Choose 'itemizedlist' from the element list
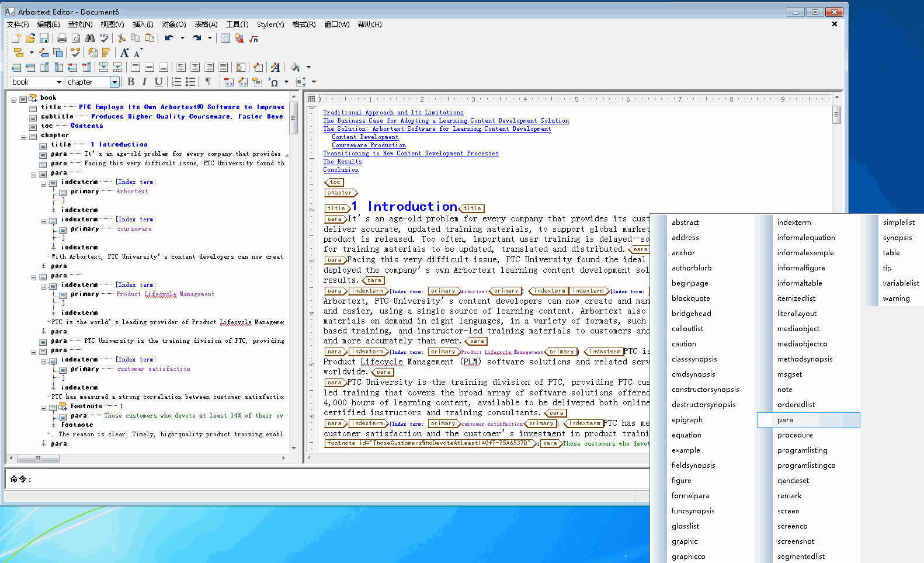Image resolution: width=924 pixels, height=563 pixels. [797, 298]
